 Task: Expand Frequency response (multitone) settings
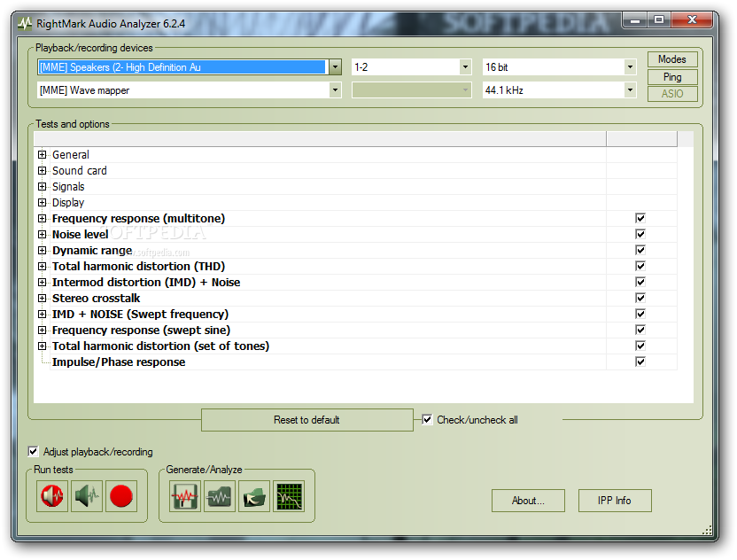point(43,219)
